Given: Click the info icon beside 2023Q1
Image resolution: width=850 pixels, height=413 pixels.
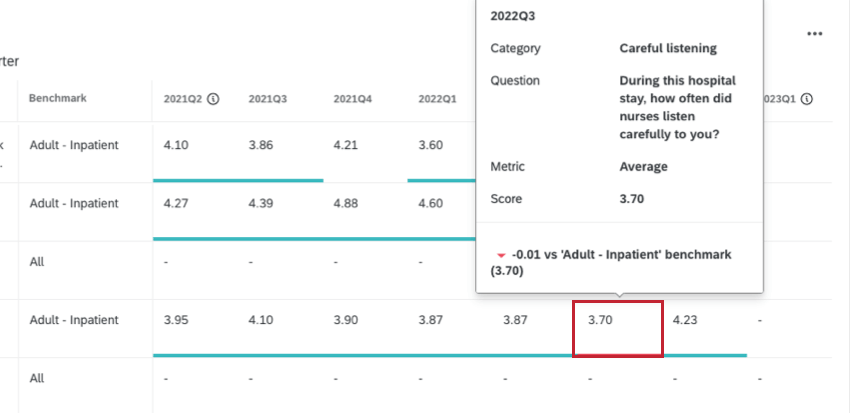Looking at the screenshot, I should [806, 100].
